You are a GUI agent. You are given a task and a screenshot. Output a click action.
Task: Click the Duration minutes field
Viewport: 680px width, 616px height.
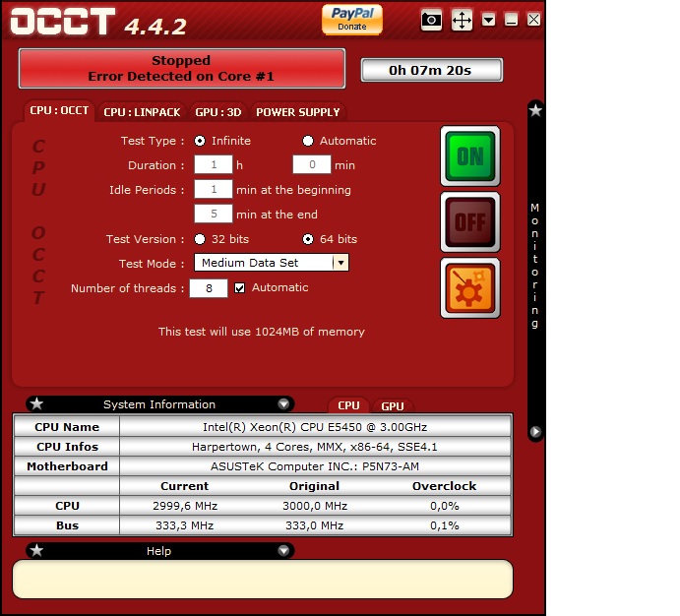tap(312, 164)
